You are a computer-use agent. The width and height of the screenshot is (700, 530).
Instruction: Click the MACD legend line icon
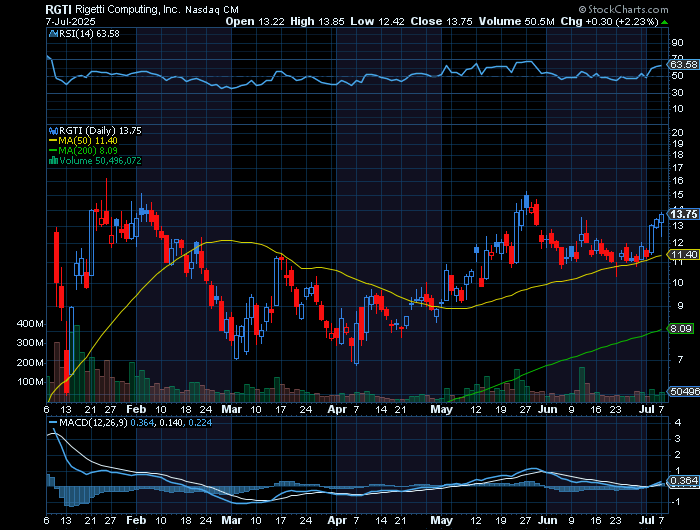(x=53, y=422)
